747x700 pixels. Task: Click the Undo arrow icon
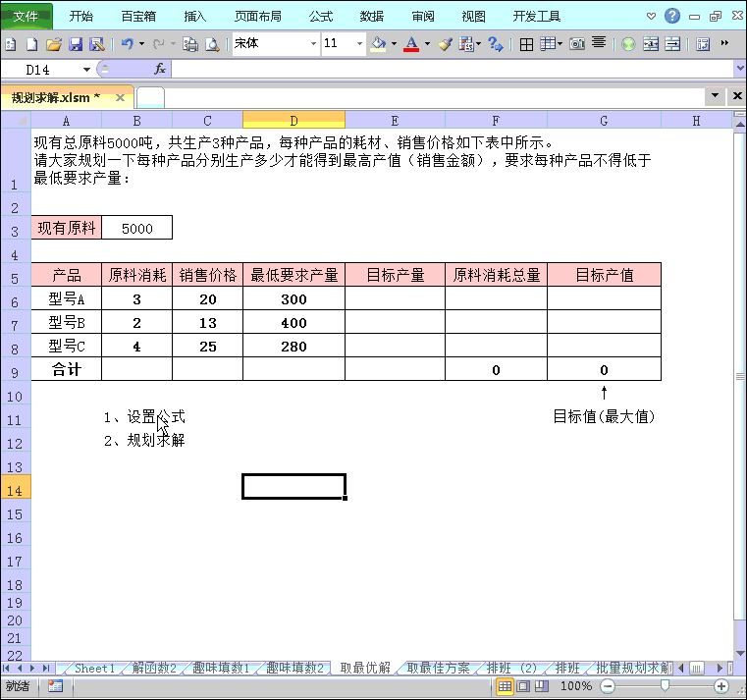(x=128, y=44)
